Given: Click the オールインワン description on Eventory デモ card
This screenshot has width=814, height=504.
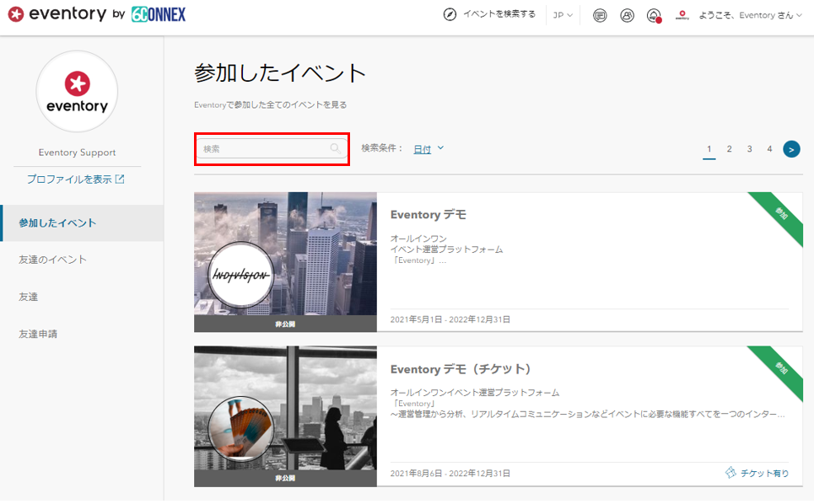Looking at the screenshot, I should (x=446, y=249).
